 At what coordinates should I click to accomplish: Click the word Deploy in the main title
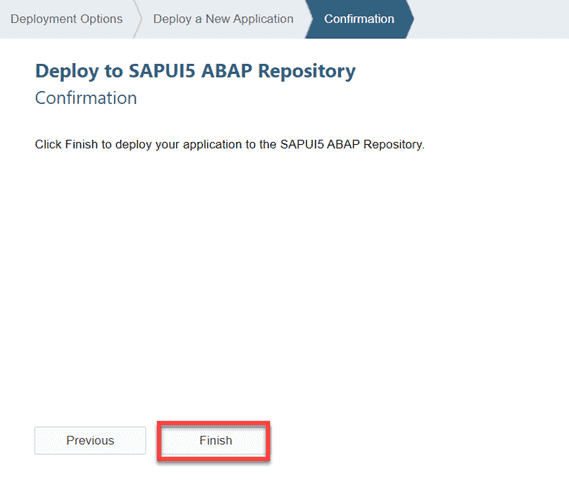67,71
